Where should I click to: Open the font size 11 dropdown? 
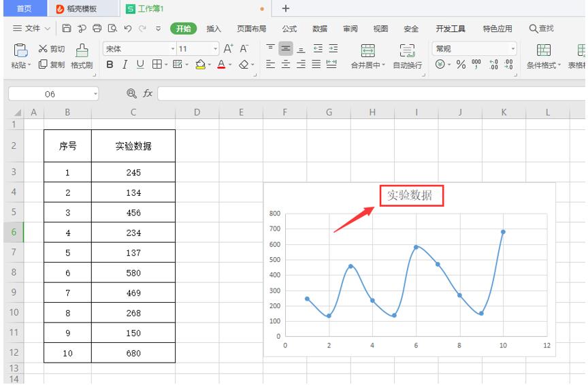(215, 49)
